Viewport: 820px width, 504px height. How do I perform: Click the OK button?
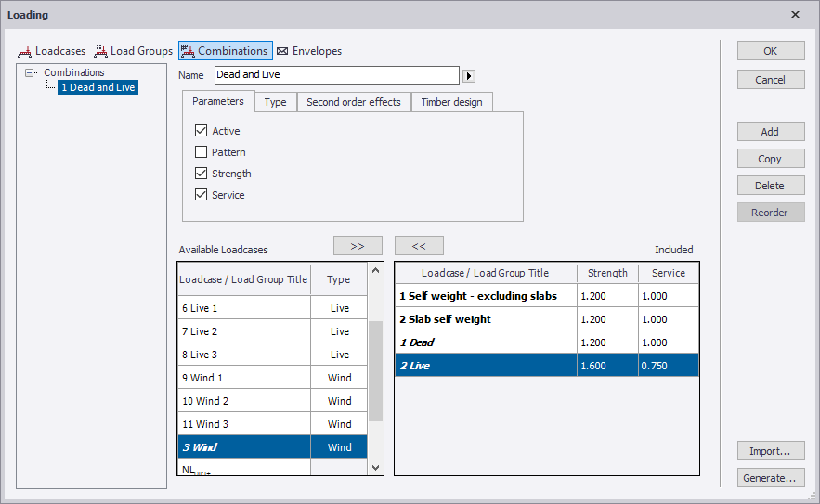[x=771, y=51]
